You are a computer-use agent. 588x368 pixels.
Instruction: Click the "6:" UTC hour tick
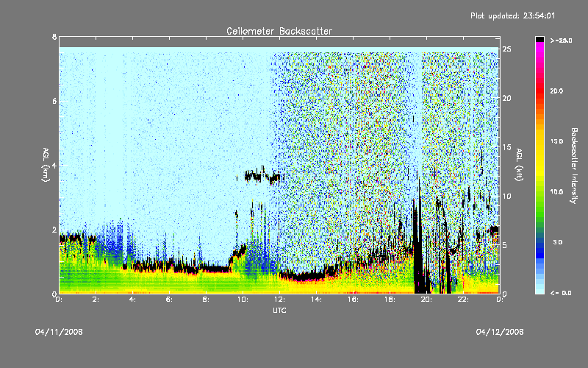[169, 300]
